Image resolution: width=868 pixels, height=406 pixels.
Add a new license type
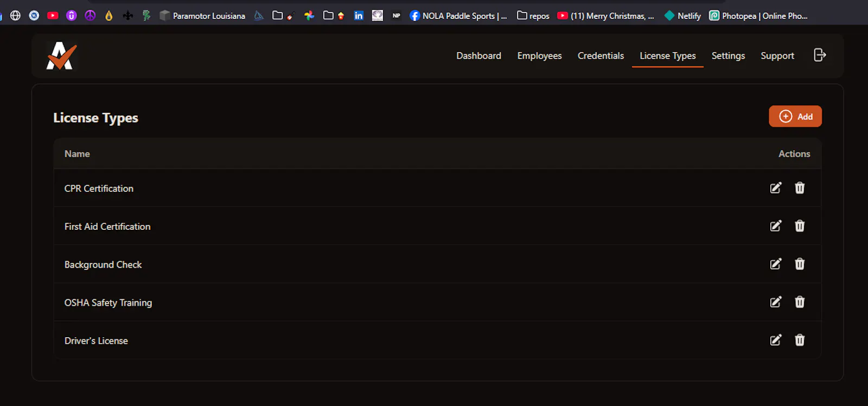795,117
